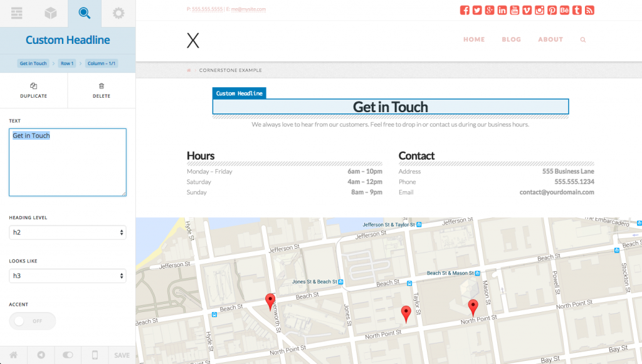The image size is (642, 364).
Task: Open the Blog menu item
Action: click(511, 39)
